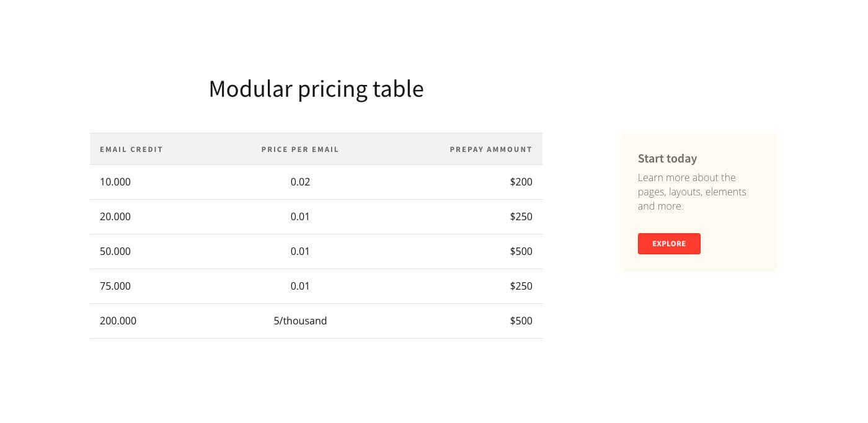
Task: Select the 75.000 email credit cell
Action: pos(115,286)
